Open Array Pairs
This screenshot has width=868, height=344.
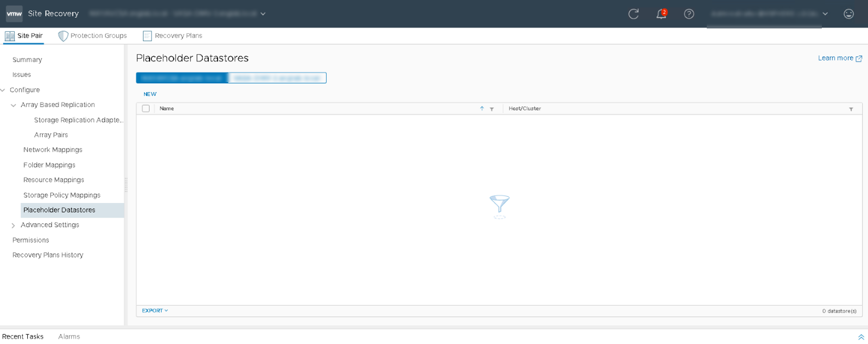(51, 135)
